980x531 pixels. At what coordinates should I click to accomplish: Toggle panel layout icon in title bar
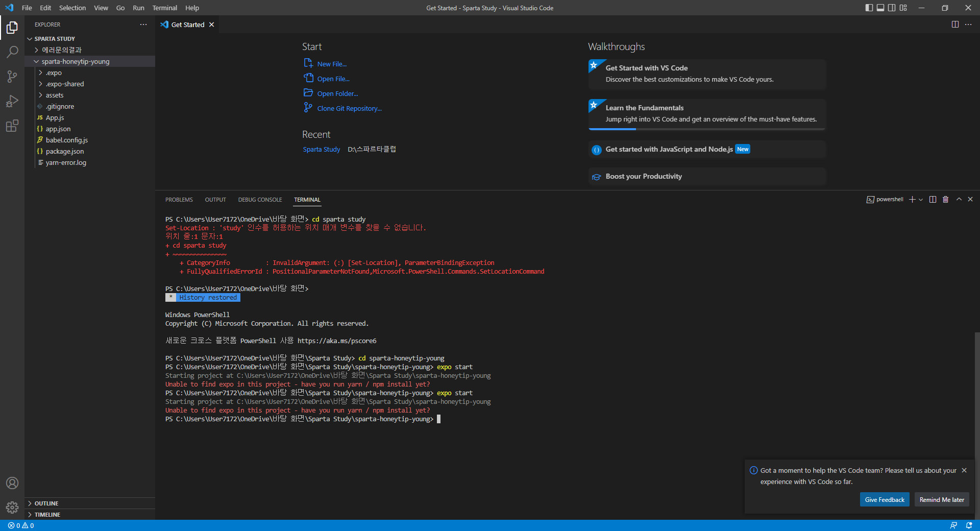[880, 8]
